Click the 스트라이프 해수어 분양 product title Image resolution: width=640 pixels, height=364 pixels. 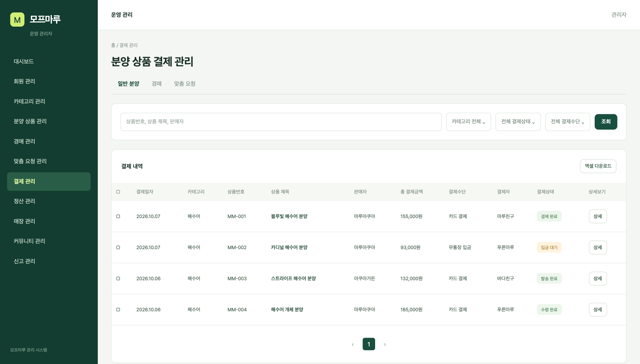(293, 278)
